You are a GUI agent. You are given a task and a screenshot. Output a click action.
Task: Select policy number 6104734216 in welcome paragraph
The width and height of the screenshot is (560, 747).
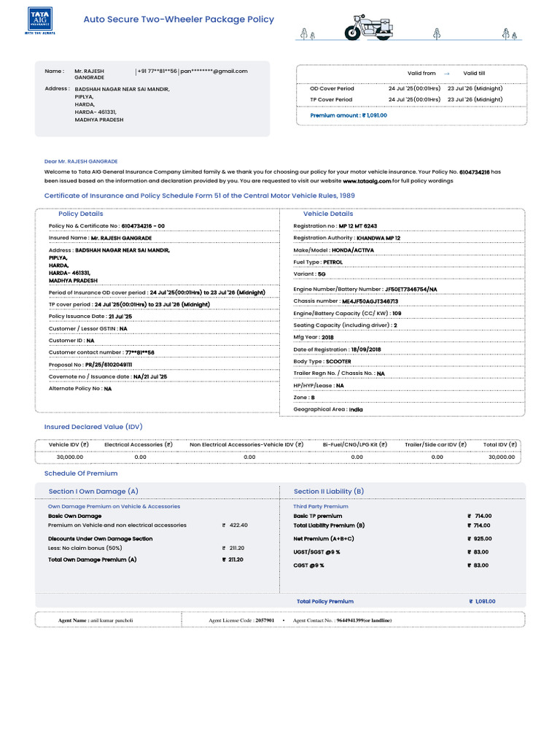coord(474,172)
